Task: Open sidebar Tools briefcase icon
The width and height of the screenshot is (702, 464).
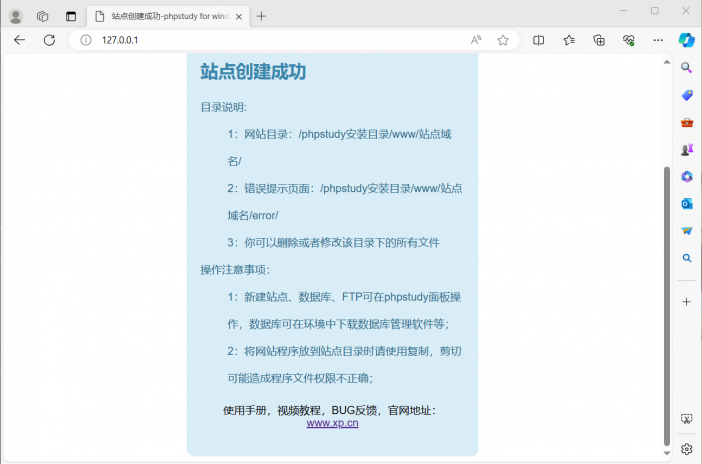Action: pos(687,122)
